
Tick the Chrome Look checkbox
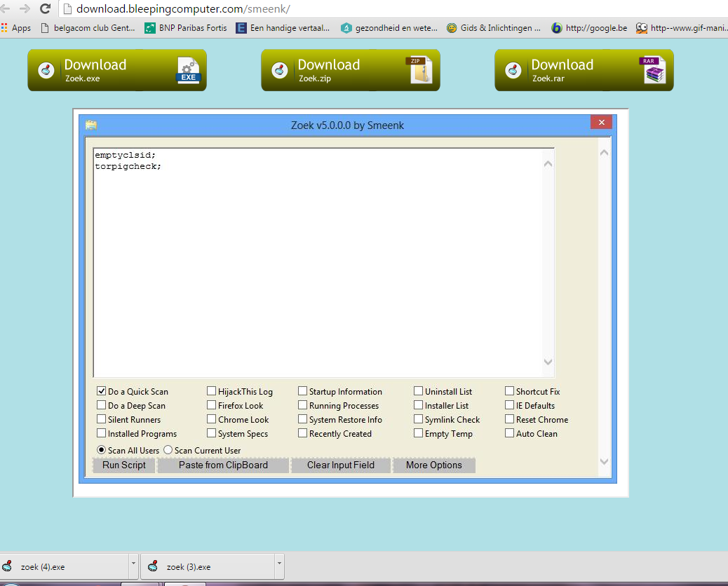[x=211, y=419]
